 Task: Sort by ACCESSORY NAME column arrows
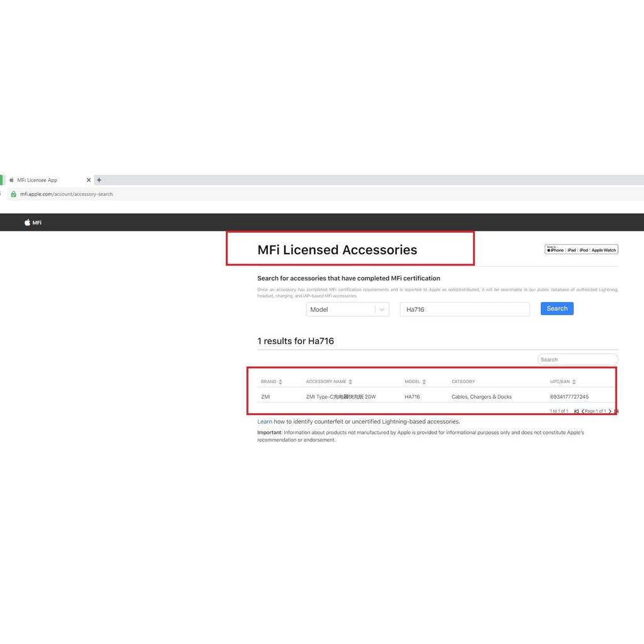click(350, 382)
